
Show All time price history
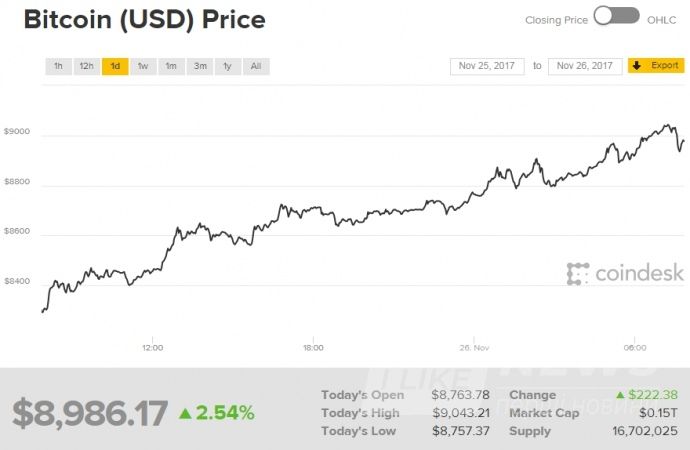point(256,66)
